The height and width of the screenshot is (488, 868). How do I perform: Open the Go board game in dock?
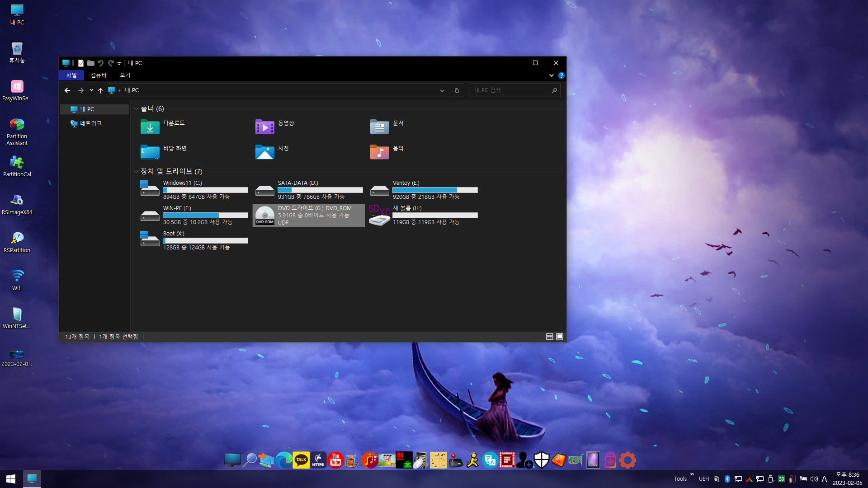439,460
